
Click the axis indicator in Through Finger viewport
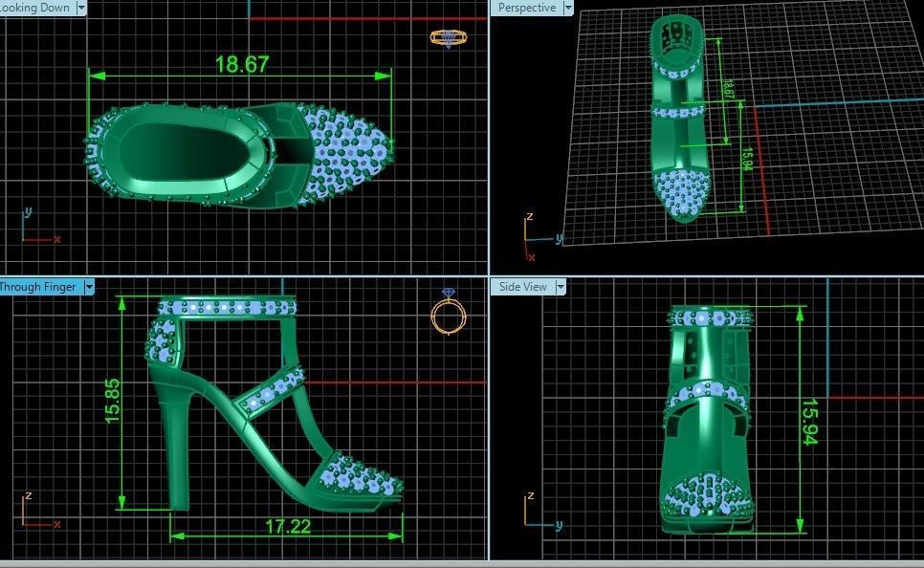point(41,511)
